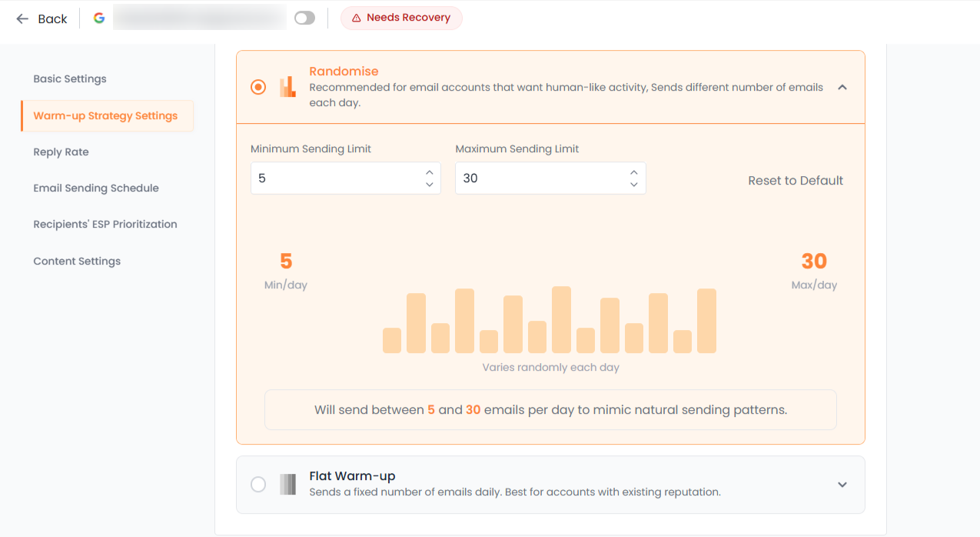Open the Basic Settings menu item
Screen dimensions: 980x537
click(70, 78)
